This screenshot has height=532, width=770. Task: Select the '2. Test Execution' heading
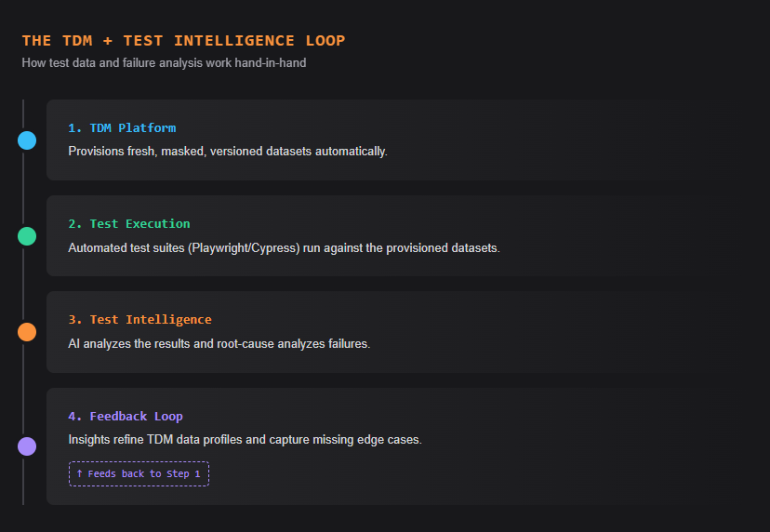[x=128, y=223]
